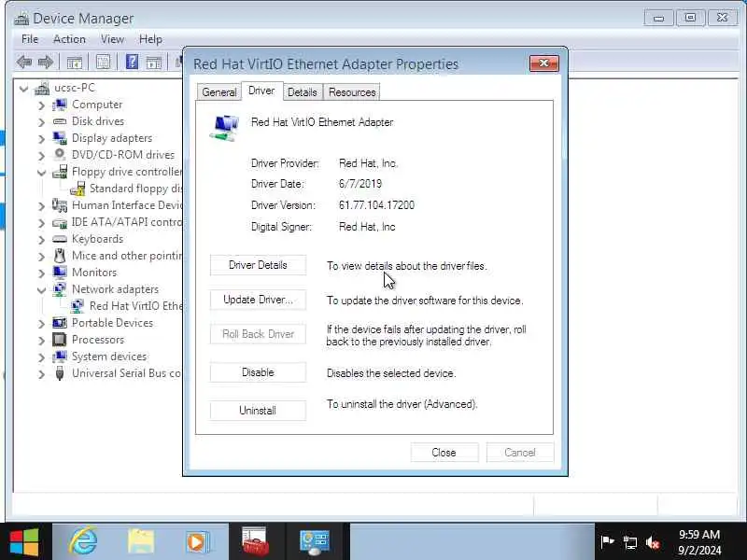Click the Windows Start button
This screenshot has height=560, width=747.
pos(24,541)
